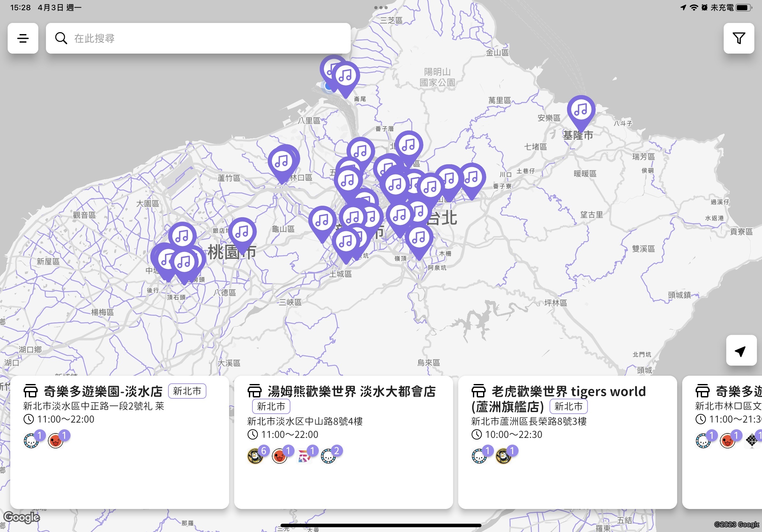Tap the white-ring icon on the 林口區 card
The width and height of the screenshot is (762, 532).
[x=703, y=441]
